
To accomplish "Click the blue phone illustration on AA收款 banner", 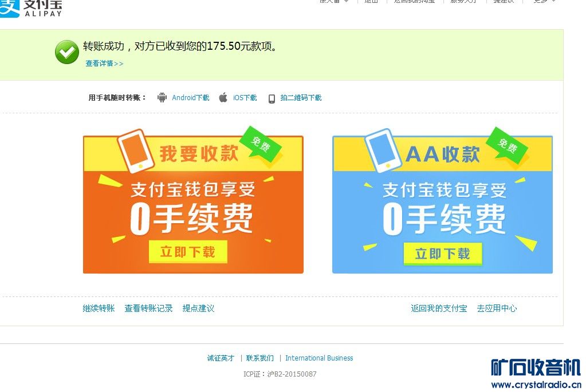I will point(383,151).
